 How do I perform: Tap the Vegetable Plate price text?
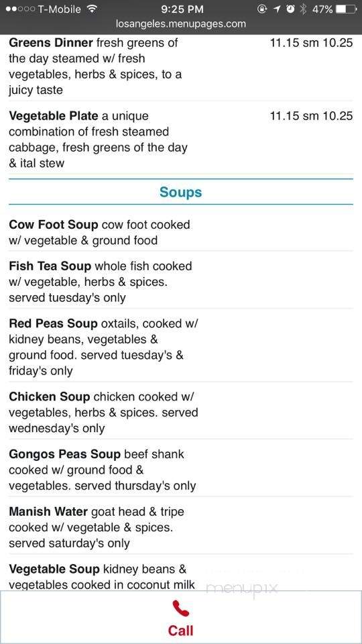coord(311,116)
